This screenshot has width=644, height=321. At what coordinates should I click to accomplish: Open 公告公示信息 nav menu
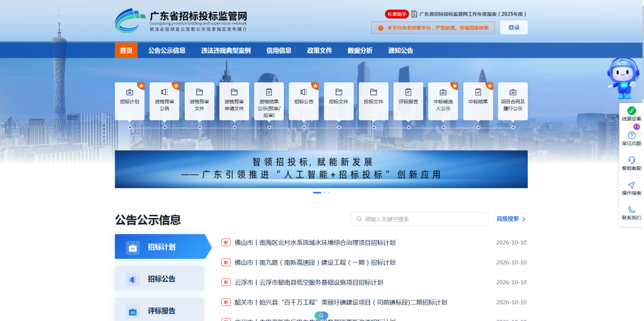click(167, 51)
